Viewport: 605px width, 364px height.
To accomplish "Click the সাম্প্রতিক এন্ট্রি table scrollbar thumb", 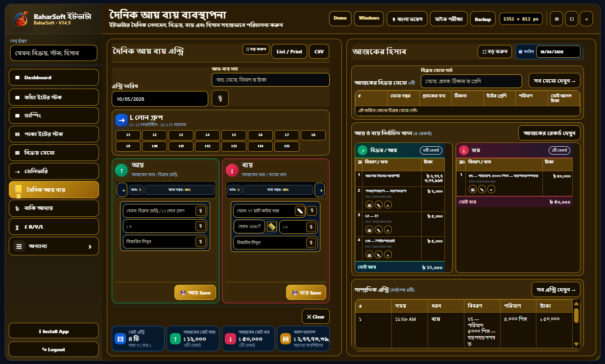I will click(576, 316).
